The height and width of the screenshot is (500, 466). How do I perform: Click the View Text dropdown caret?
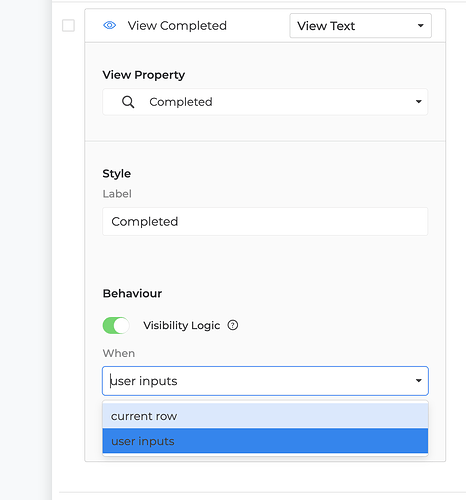pyautogui.click(x=421, y=26)
